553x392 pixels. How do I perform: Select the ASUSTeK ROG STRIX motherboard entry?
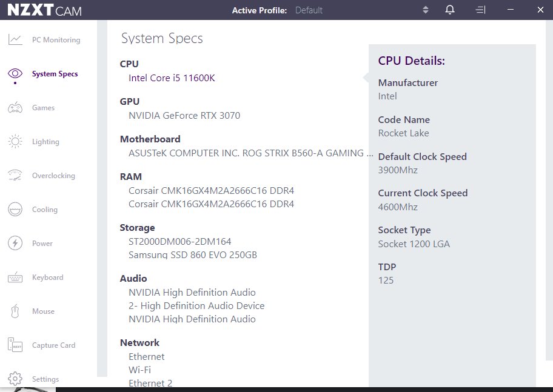point(251,153)
